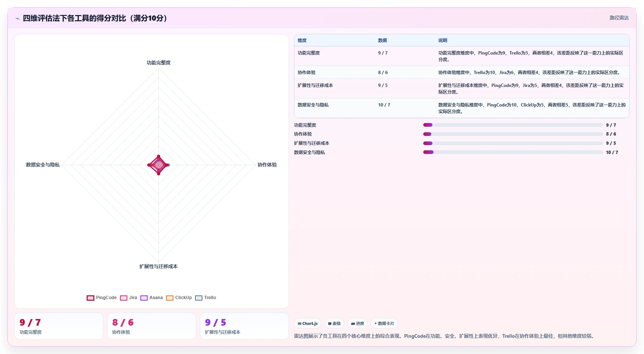
Task: Click the 功能完整度 axis label on the radar
Action: [159, 63]
